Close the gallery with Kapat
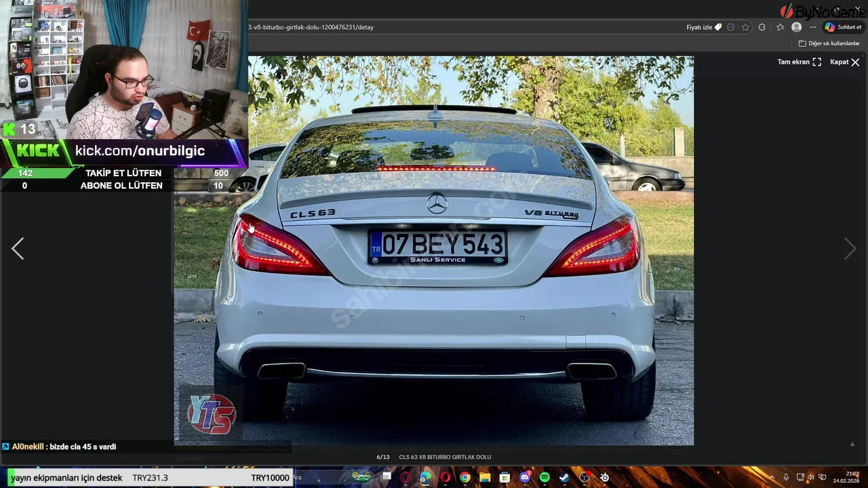Viewport: 868px width, 488px height. (845, 62)
